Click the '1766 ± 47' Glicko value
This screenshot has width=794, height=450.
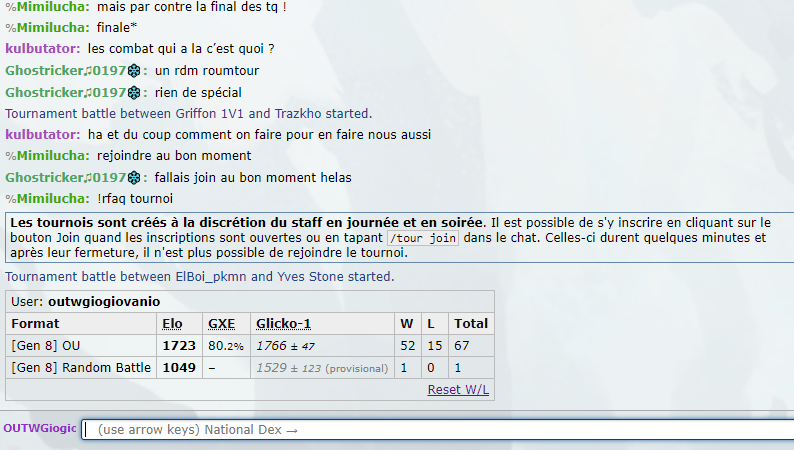coord(285,346)
